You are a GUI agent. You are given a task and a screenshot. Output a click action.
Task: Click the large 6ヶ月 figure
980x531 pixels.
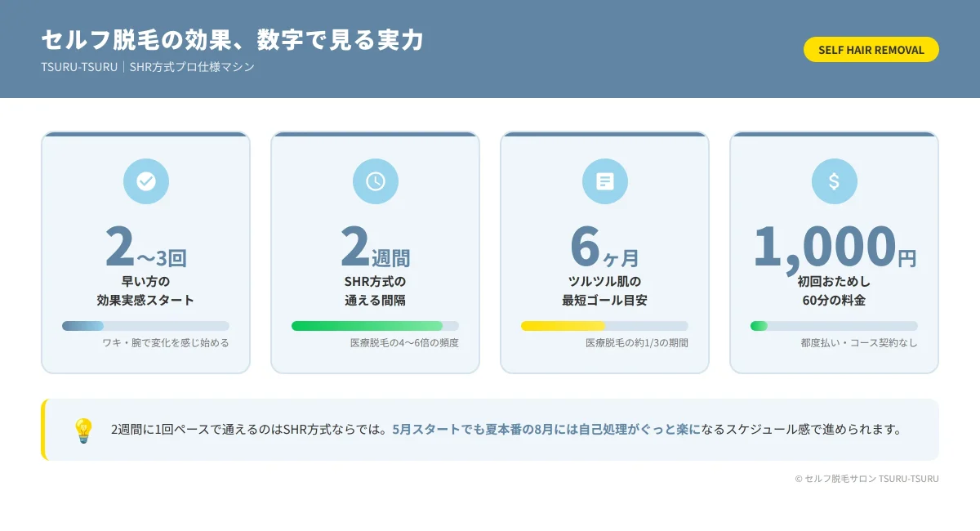pos(605,246)
